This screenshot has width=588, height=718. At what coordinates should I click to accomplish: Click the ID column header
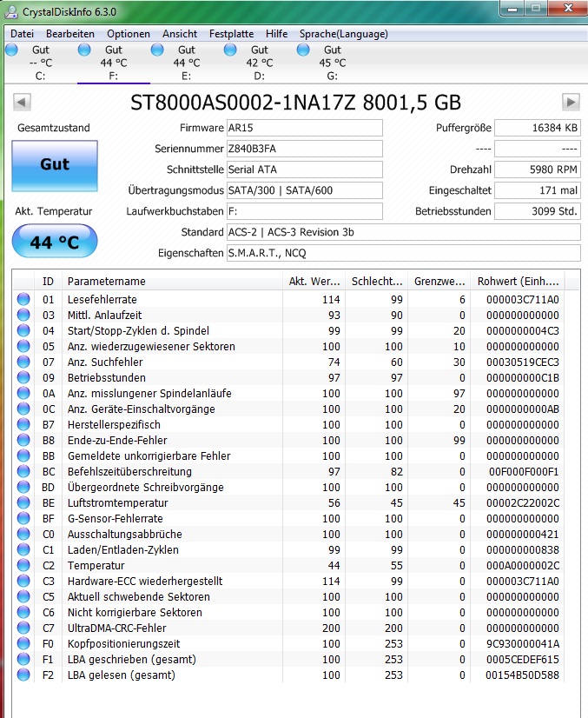pos(48,281)
